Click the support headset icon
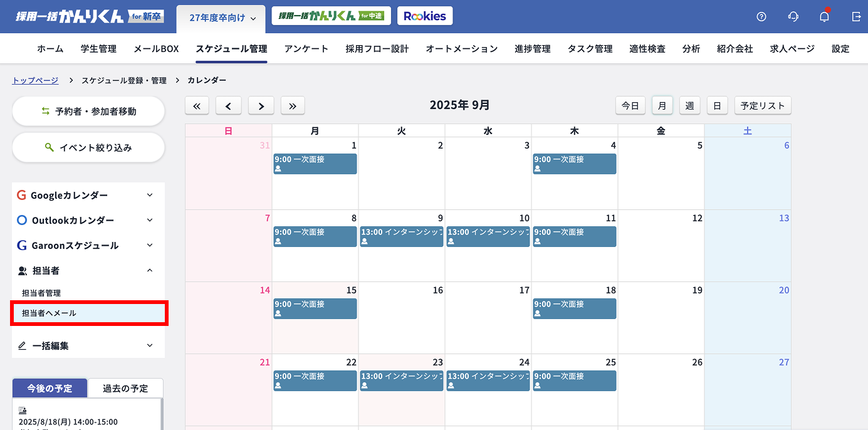868x430 pixels. (x=793, y=17)
